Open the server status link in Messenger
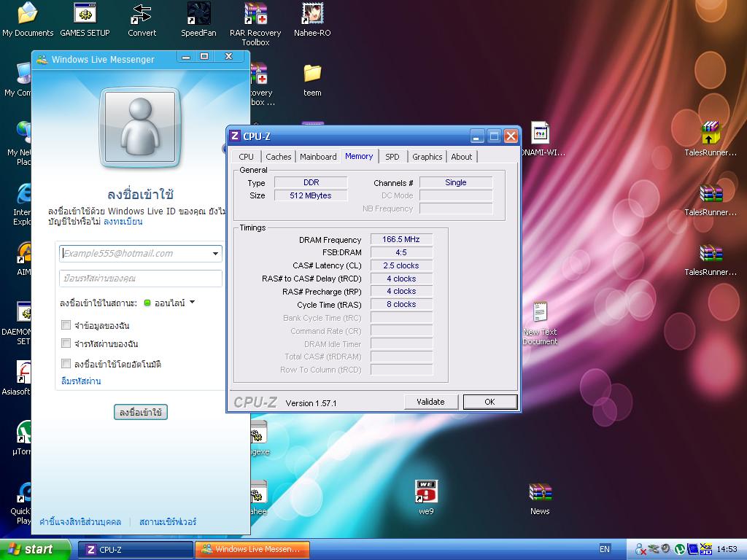Image resolution: width=747 pixels, height=560 pixels. pyautogui.click(x=168, y=522)
